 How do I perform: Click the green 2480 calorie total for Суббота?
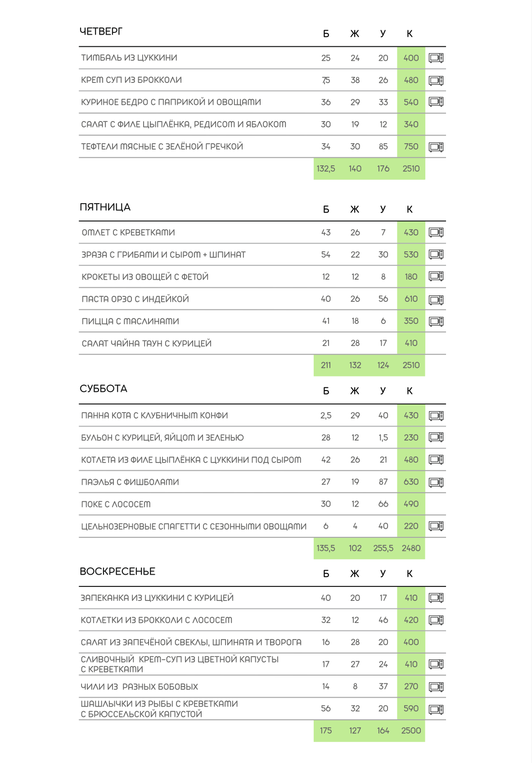click(411, 548)
